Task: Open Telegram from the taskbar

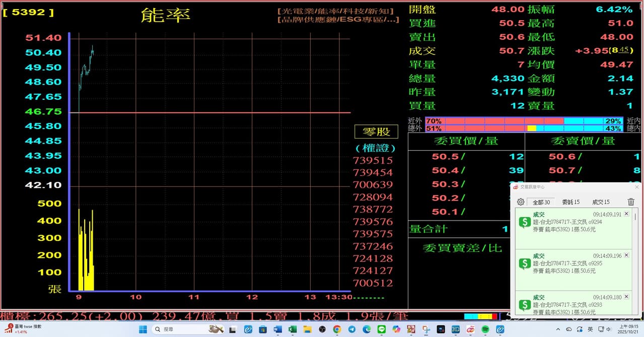Action: tap(352, 329)
